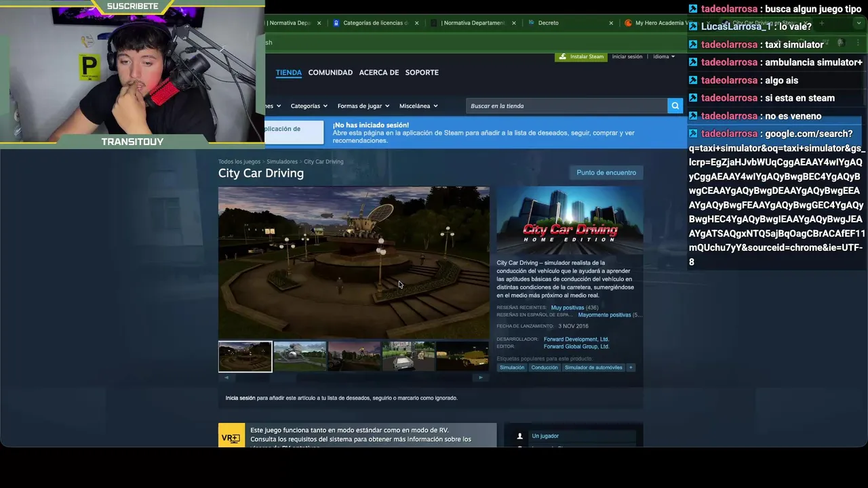Click chat message "taxi simulator"

794,45
